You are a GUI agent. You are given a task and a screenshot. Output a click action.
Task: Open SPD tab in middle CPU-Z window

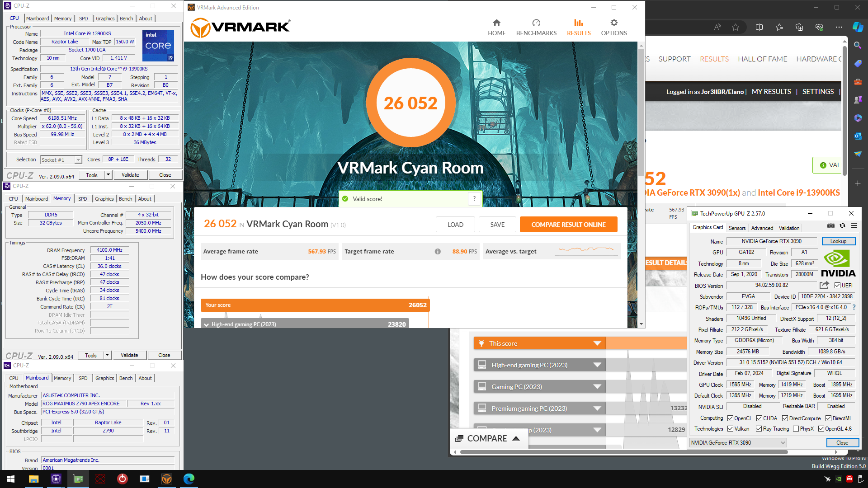tap(82, 199)
